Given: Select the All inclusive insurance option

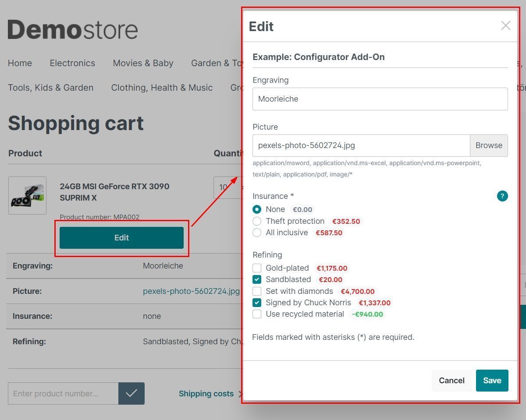Looking at the screenshot, I should (x=257, y=233).
